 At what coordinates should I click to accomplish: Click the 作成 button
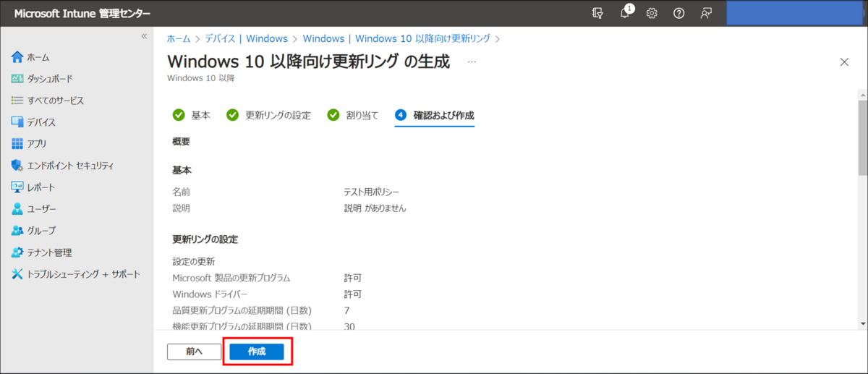pyautogui.click(x=257, y=352)
